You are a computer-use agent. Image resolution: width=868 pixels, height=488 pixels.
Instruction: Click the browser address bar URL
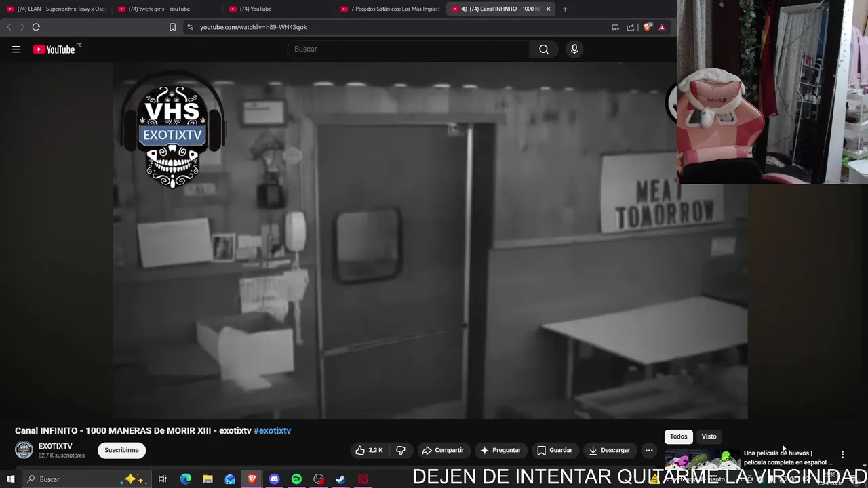click(253, 27)
